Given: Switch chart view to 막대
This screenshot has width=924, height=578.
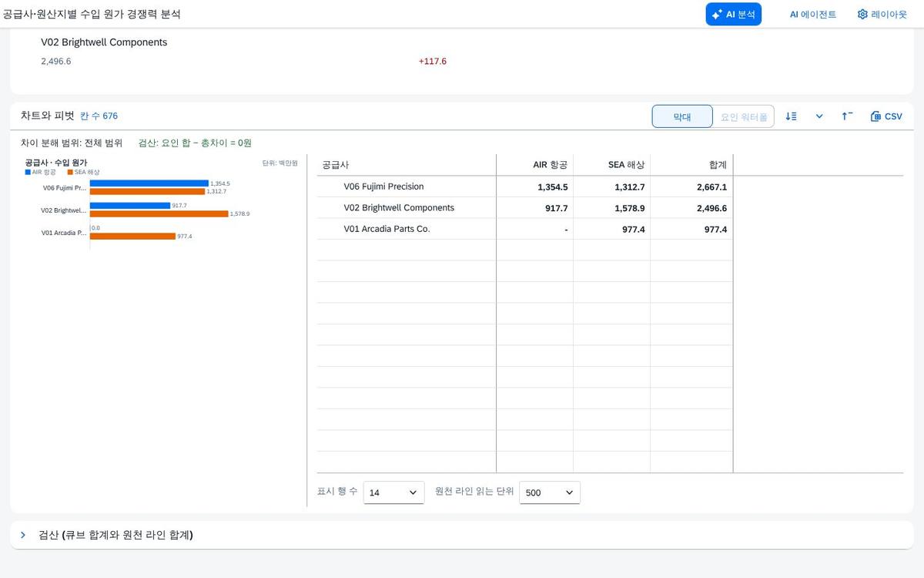Looking at the screenshot, I should point(682,116).
